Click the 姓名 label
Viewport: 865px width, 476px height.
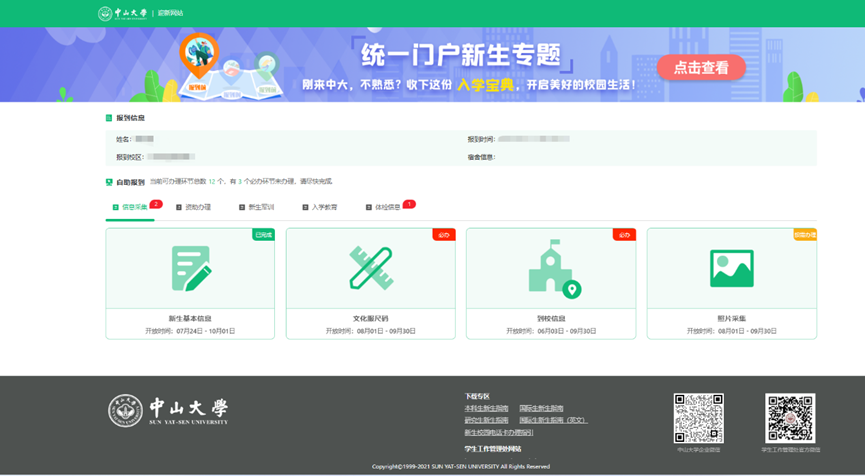(124, 140)
